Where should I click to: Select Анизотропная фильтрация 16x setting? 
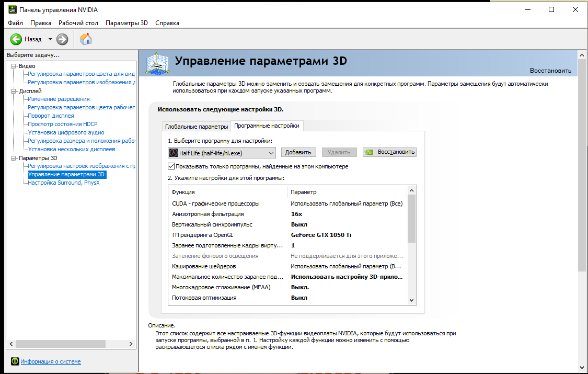coord(287,214)
